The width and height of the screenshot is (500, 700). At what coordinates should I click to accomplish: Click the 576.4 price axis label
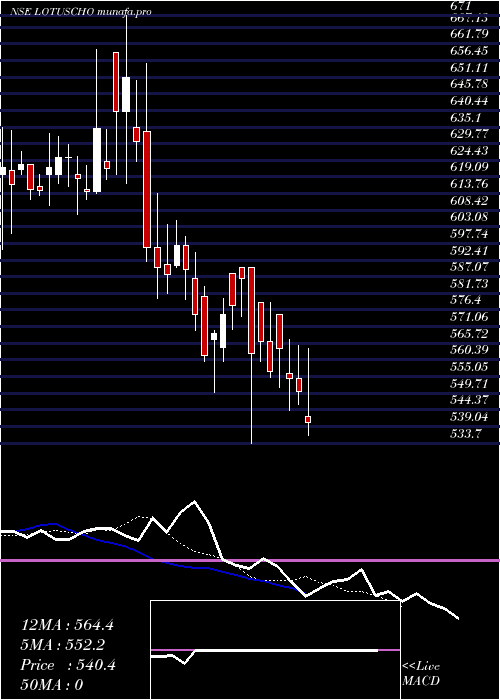(x=466, y=300)
